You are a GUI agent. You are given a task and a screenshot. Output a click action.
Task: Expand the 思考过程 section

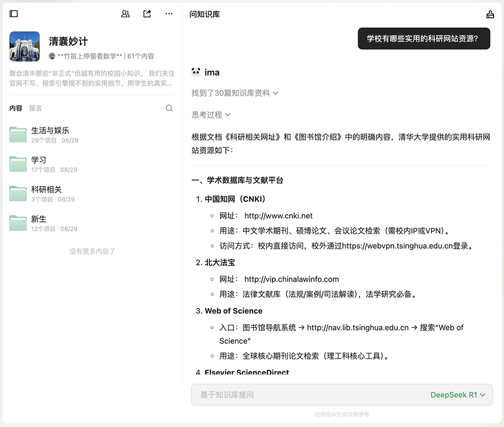[x=211, y=114]
